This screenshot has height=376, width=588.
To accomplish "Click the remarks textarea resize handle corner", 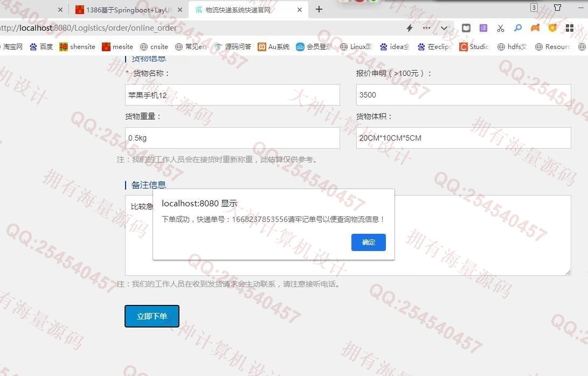I will point(568,273).
